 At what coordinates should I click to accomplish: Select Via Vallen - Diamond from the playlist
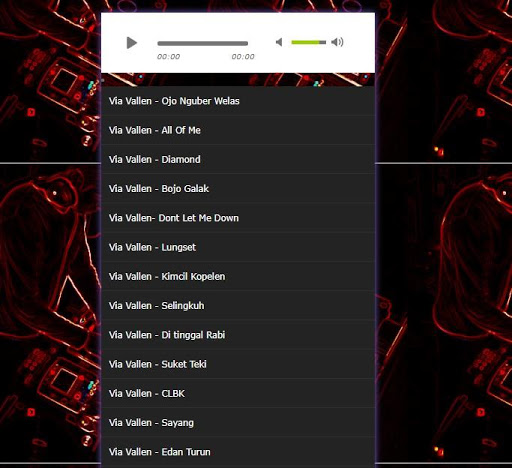coord(238,160)
